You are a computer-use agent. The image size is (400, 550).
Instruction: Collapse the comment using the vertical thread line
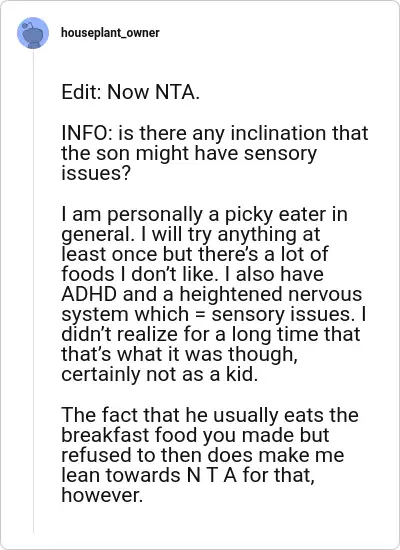pyautogui.click(x=33, y=291)
